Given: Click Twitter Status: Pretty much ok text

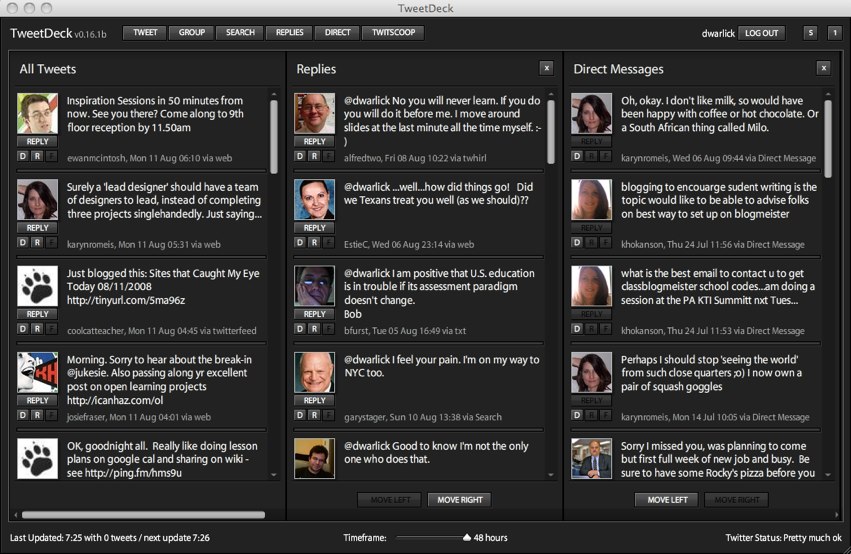Looking at the screenshot, I should tap(784, 538).
